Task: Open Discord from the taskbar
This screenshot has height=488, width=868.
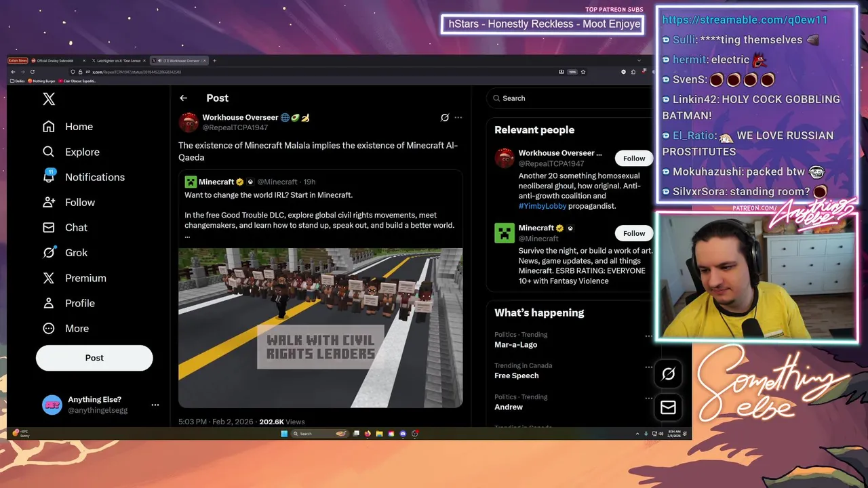Action: pyautogui.click(x=403, y=434)
